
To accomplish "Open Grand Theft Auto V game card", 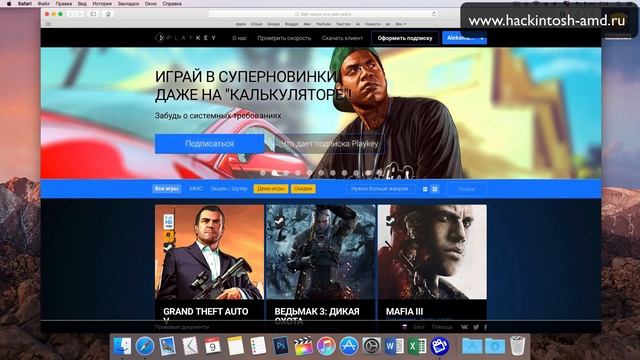I will click(209, 263).
